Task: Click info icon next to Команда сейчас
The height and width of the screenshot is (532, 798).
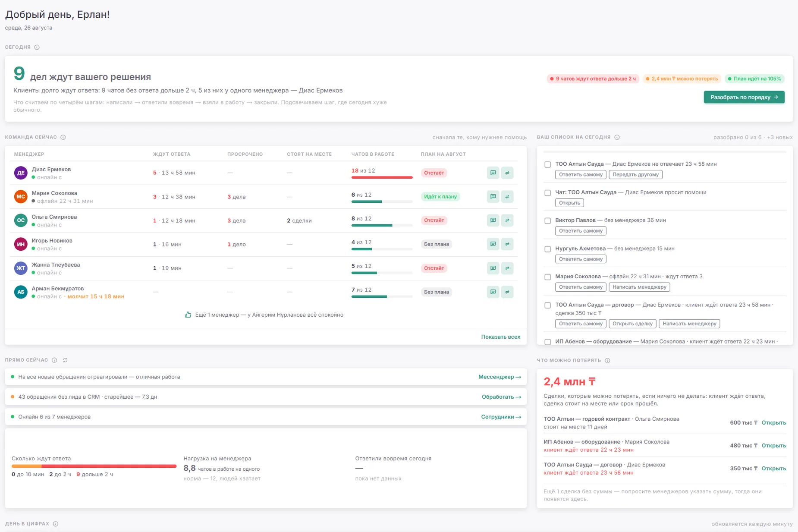Action: pos(63,137)
